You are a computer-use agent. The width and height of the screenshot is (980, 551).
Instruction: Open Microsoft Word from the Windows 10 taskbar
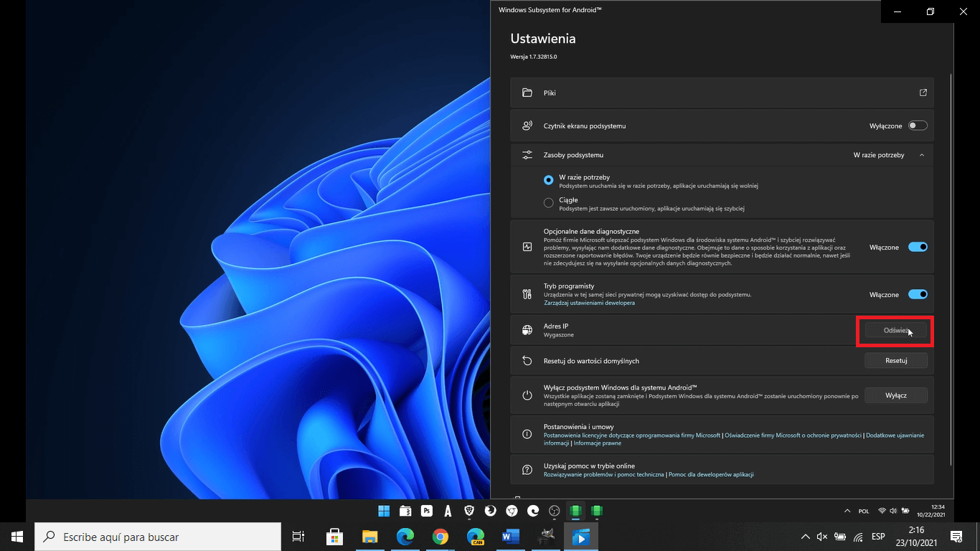[x=511, y=537]
